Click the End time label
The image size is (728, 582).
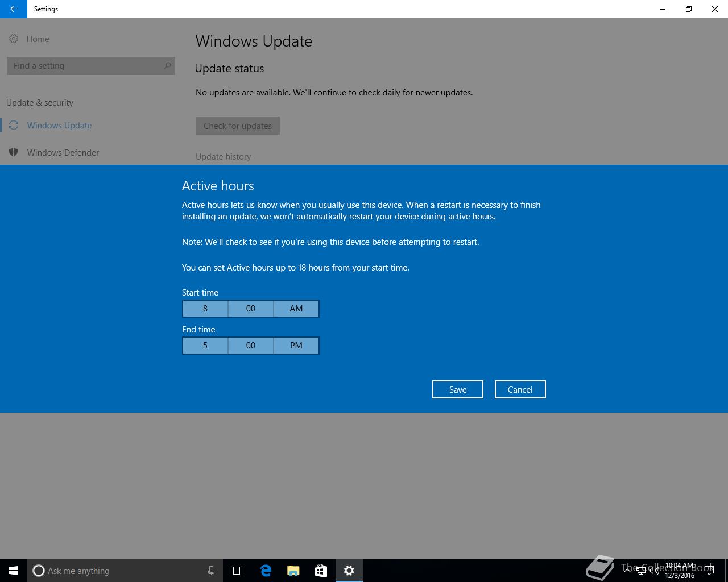pos(198,330)
